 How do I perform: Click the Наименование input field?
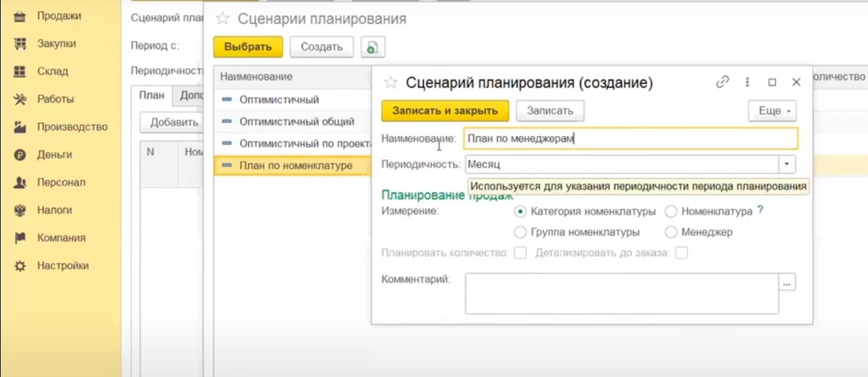tap(630, 138)
